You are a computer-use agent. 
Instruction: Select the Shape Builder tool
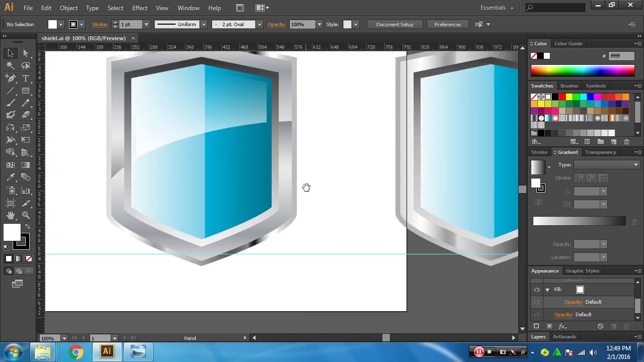click(x=11, y=152)
